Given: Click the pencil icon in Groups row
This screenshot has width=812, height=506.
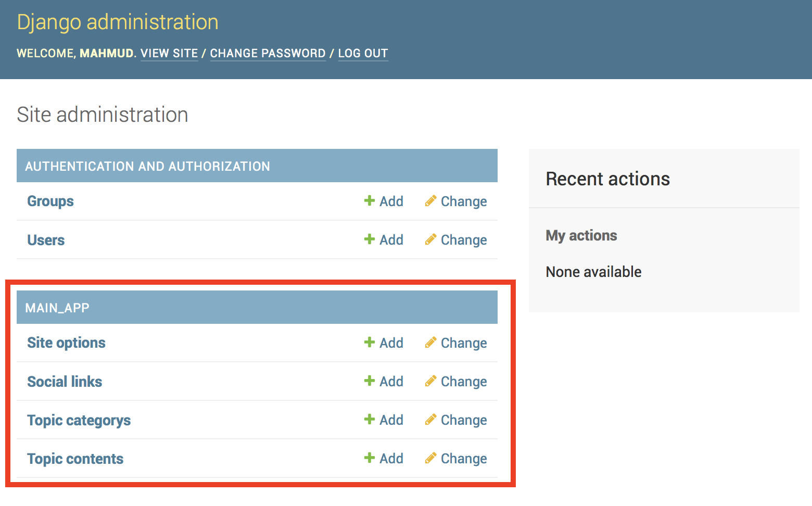Looking at the screenshot, I should point(430,201).
